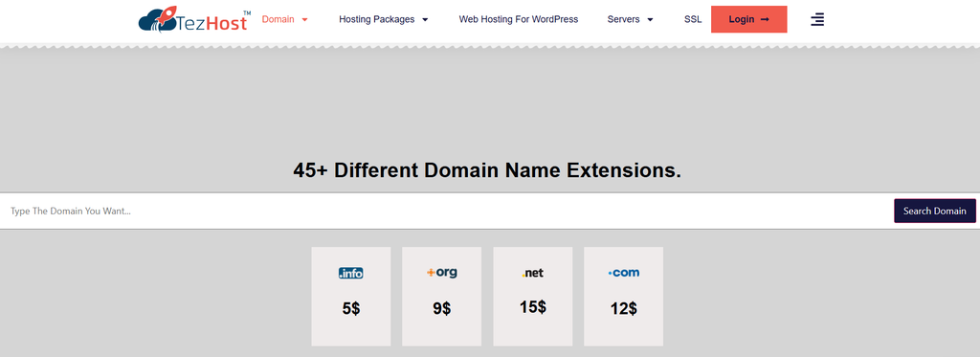
Task: Click the Search Domain button
Action: (x=935, y=211)
